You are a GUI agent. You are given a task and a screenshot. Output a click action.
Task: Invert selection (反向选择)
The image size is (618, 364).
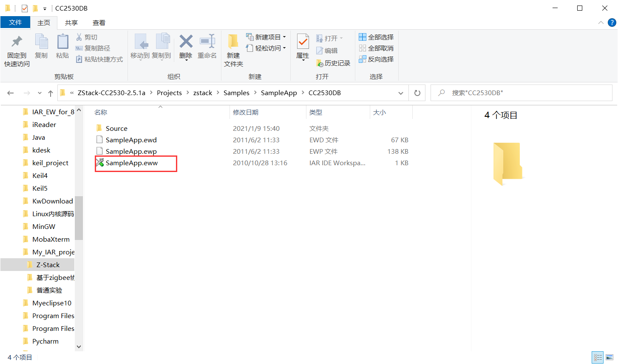point(376,59)
